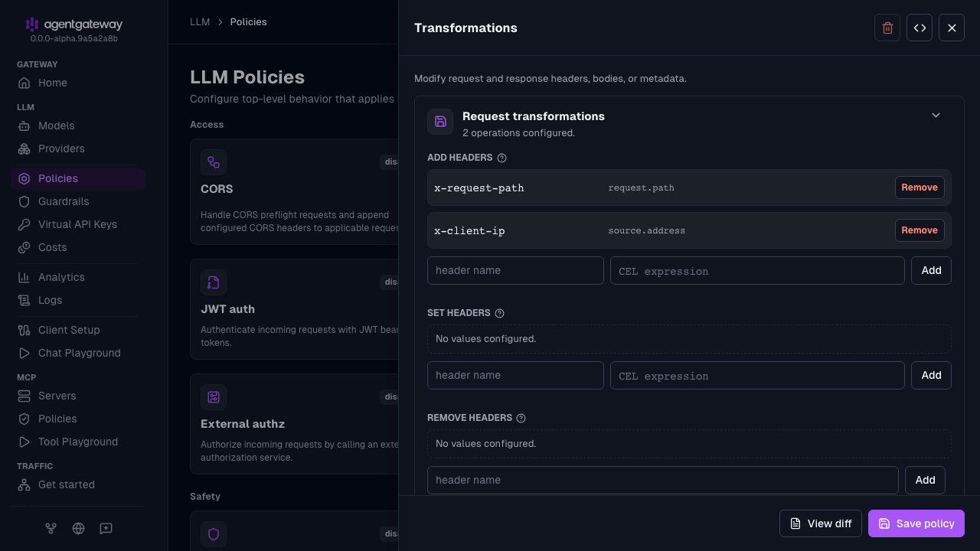Focus the Add Headers CEL expression field
This screenshot has width=980, height=551.
[757, 270]
